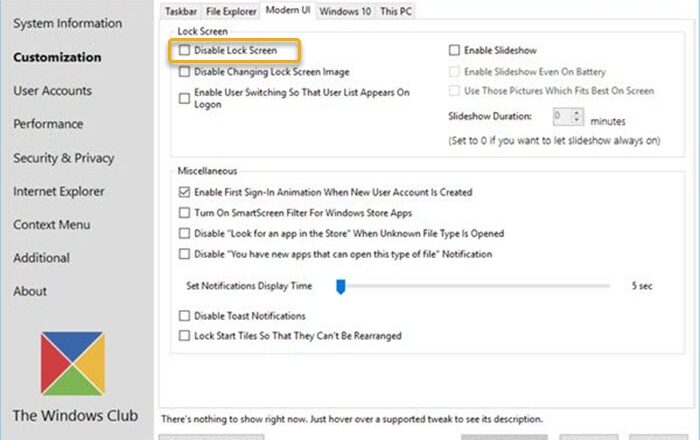The height and width of the screenshot is (440, 700).
Task: Select User Accounts in the sidebar
Action: point(53,91)
